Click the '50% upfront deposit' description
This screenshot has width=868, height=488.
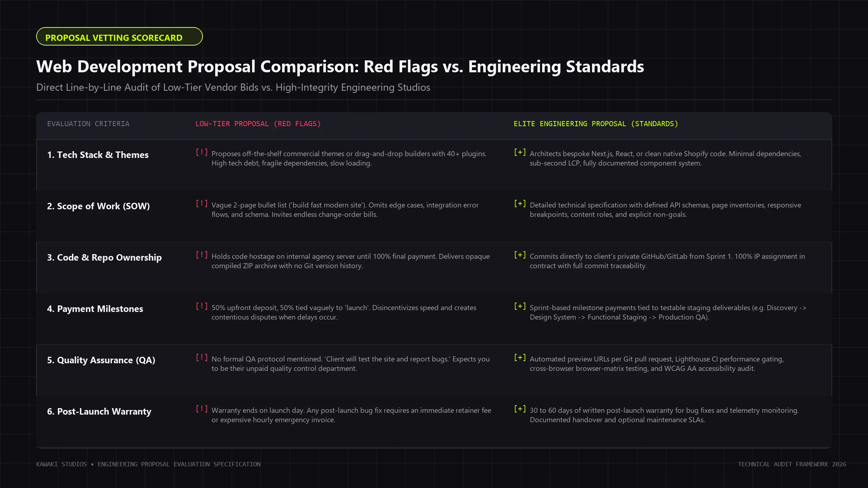pos(344,312)
